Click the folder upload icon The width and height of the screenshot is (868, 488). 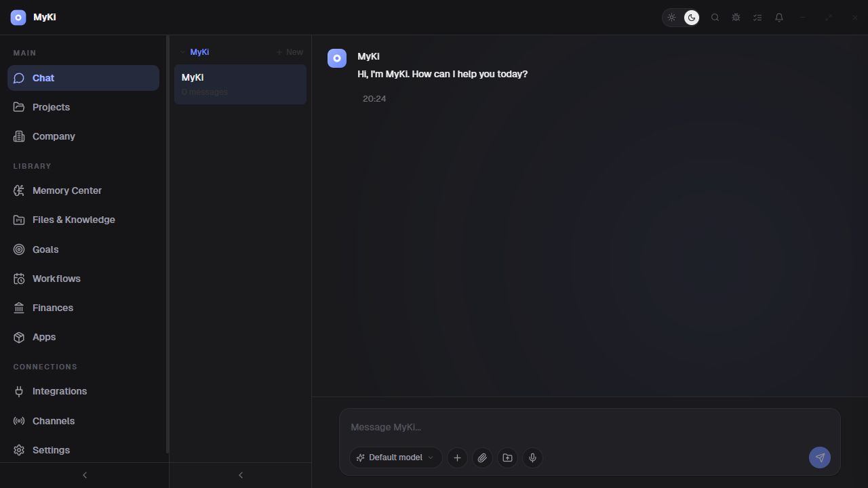tap(507, 457)
